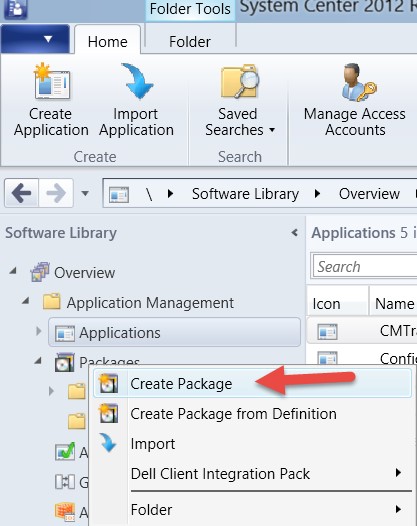Click Overview in the breadcrumb

pyautogui.click(x=369, y=194)
